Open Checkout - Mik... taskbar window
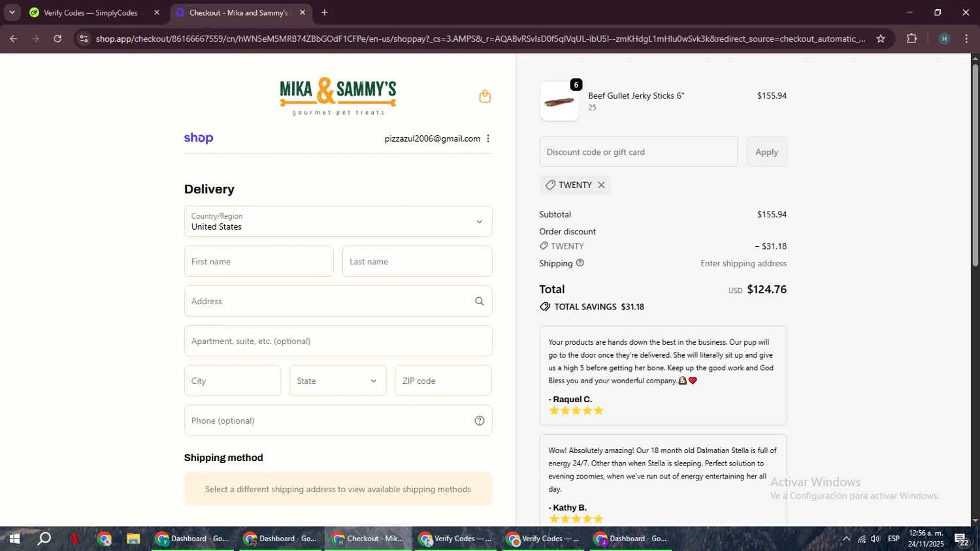 point(368,539)
